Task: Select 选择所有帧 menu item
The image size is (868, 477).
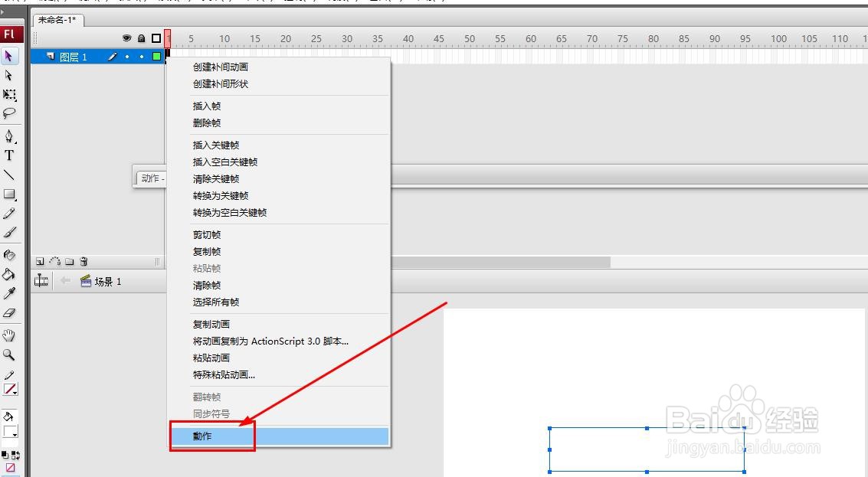Action: pyautogui.click(x=216, y=302)
